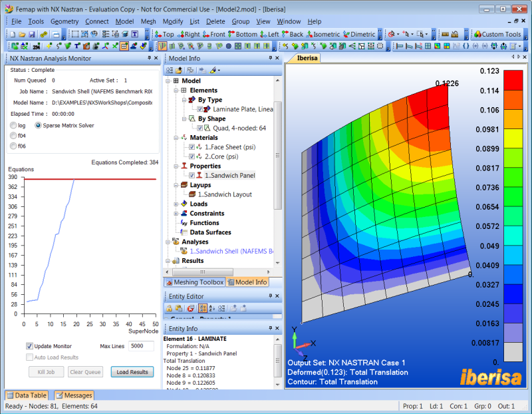Switch to the Isometric view
532x414 pixels.
pos(323,35)
